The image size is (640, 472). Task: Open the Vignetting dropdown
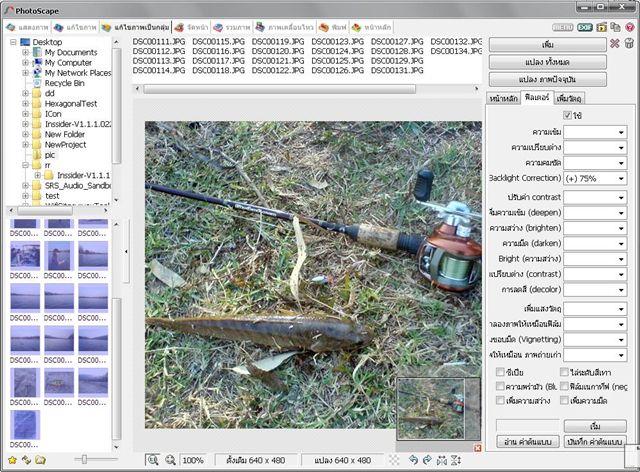595,339
